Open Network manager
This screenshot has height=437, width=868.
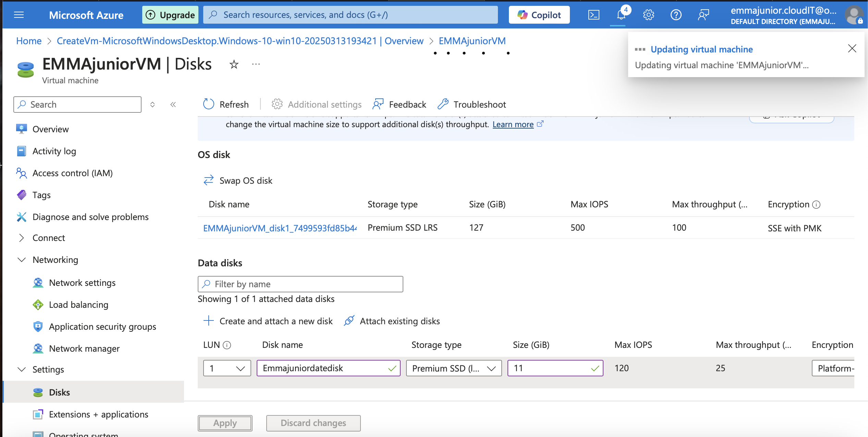(84, 349)
